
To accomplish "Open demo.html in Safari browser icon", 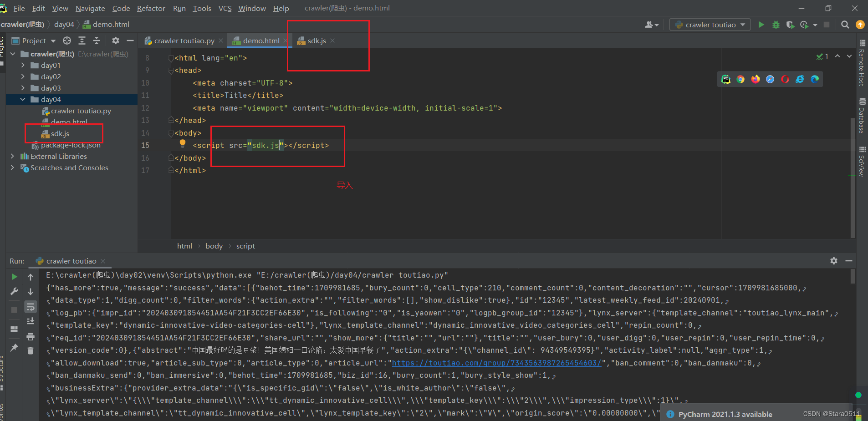I will 770,79.
